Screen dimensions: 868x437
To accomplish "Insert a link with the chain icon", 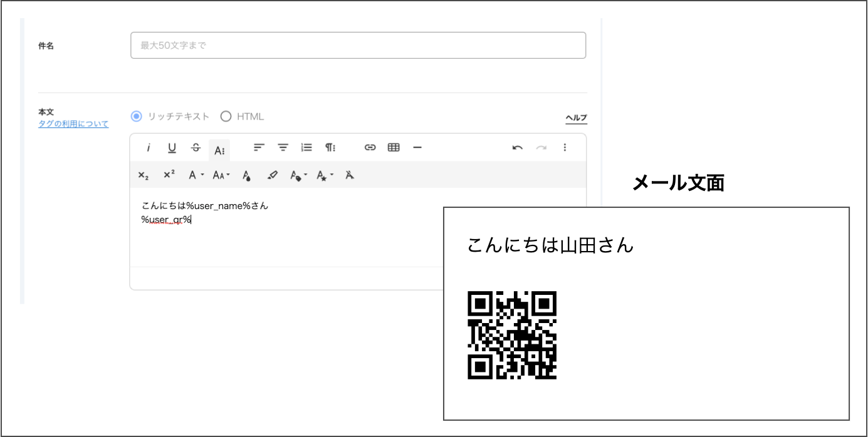I will tap(370, 148).
